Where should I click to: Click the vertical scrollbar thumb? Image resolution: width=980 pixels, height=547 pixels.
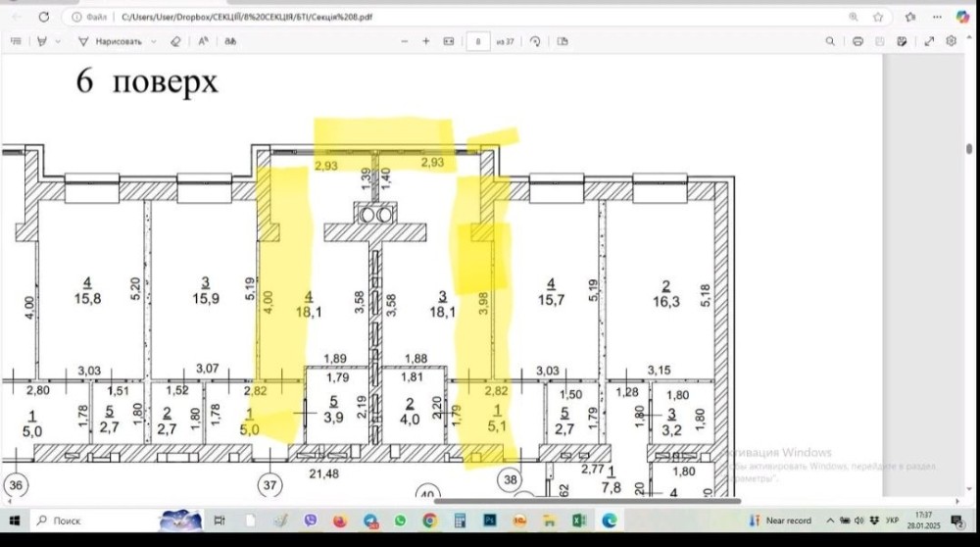point(969,149)
